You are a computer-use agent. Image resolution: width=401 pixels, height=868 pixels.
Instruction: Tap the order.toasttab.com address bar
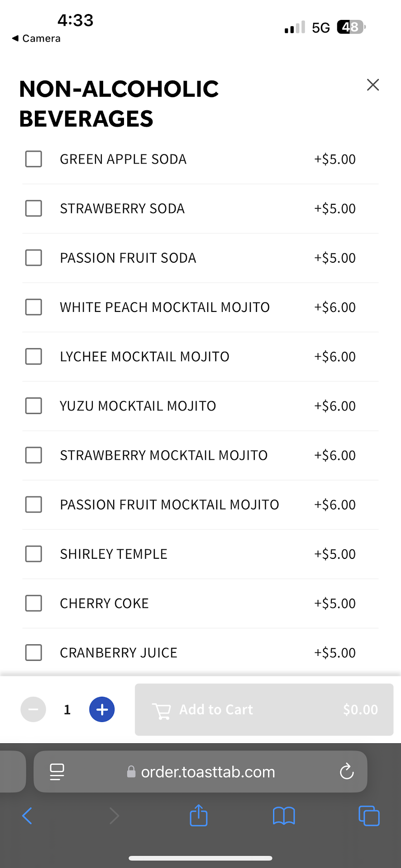(207, 772)
